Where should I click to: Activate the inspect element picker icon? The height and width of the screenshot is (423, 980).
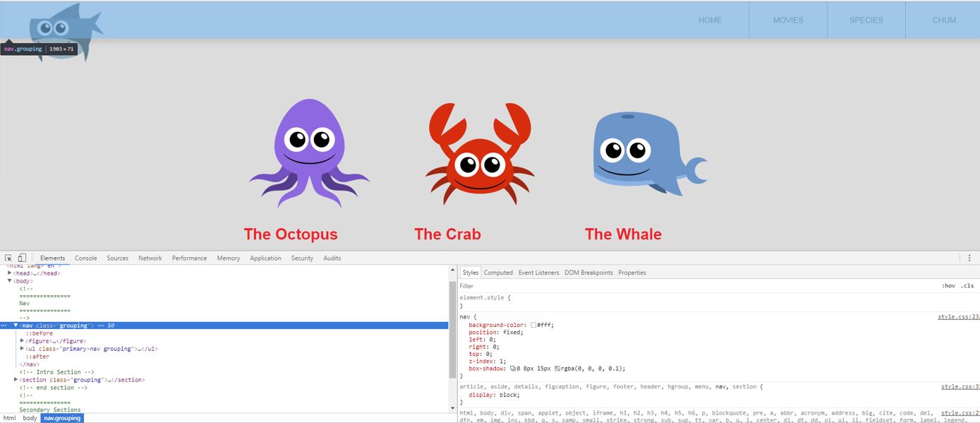pyautogui.click(x=8, y=258)
